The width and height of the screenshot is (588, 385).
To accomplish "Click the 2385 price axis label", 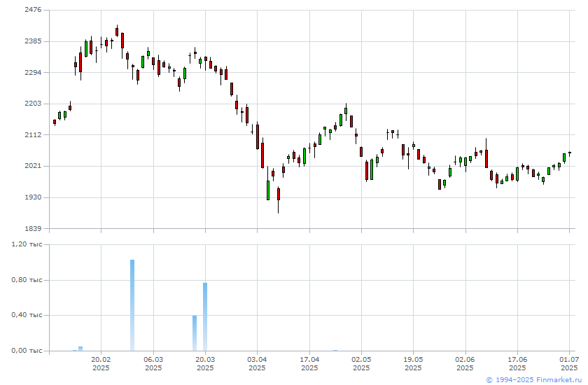I will click(33, 41).
